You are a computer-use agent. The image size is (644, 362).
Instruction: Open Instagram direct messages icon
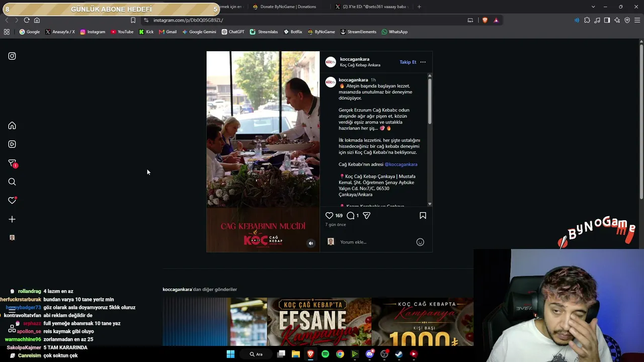pyautogui.click(x=13, y=163)
